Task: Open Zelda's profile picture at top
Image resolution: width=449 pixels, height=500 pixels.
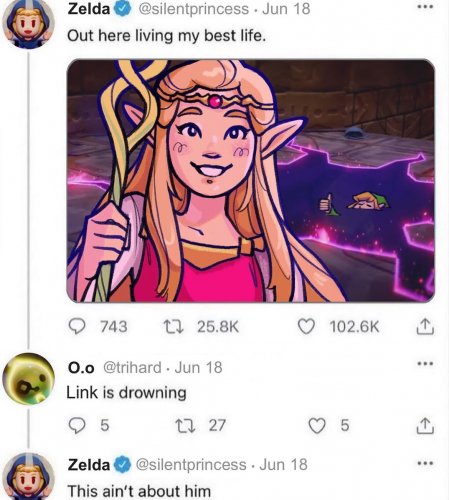Action: (x=28, y=23)
